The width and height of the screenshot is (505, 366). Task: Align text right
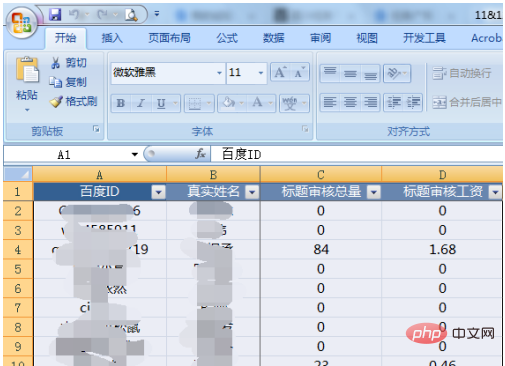pos(370,102)
